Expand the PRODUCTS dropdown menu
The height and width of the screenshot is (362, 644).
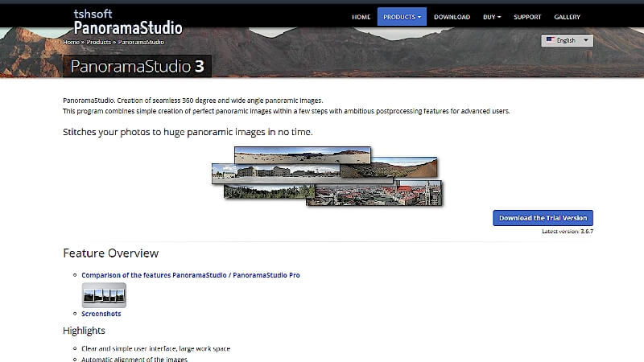tap(402, 17)
